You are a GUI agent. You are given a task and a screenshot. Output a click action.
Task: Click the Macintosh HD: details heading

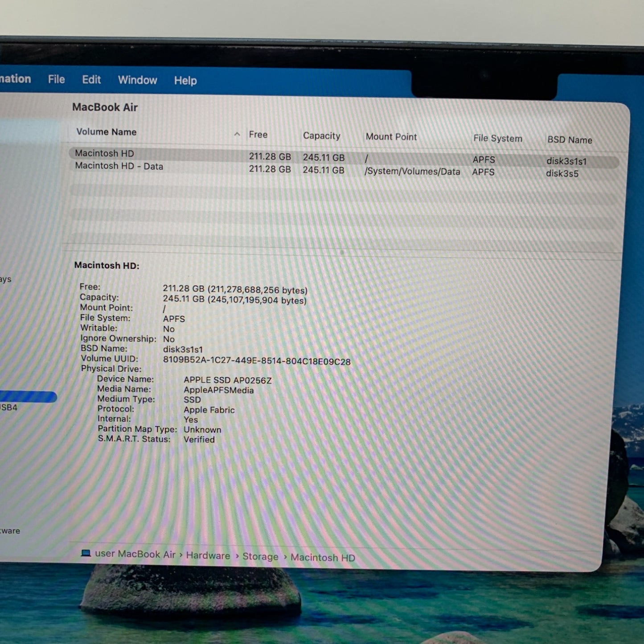tap(107, 265)
